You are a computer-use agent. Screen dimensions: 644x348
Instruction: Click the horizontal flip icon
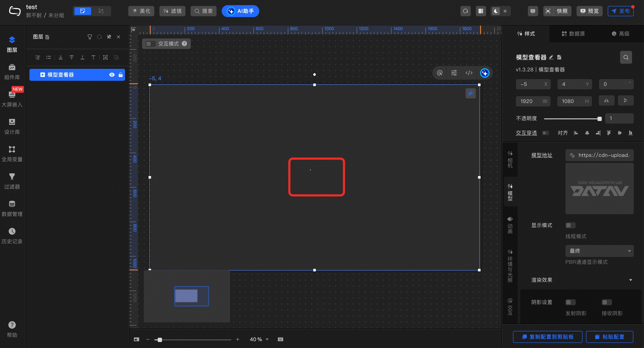pos(606,101)
